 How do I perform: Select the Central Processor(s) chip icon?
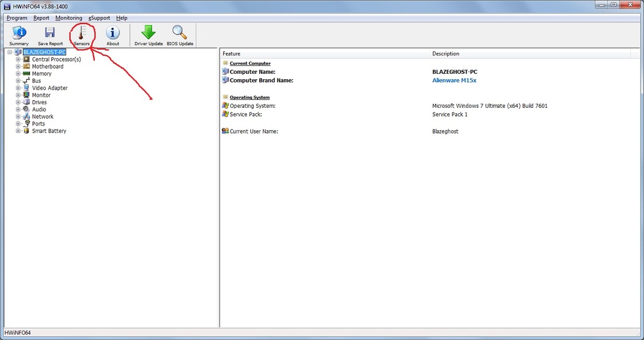tap(27, 59)
